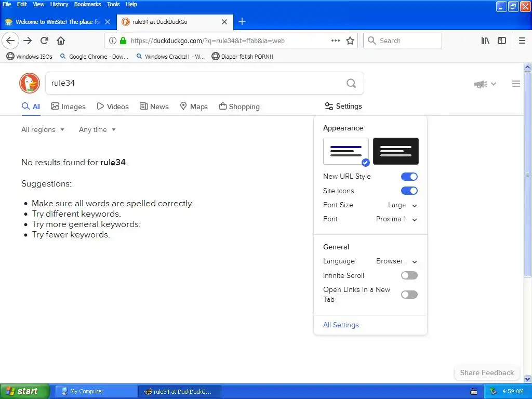Open the All regions filter dropdown

pos(43,129)
